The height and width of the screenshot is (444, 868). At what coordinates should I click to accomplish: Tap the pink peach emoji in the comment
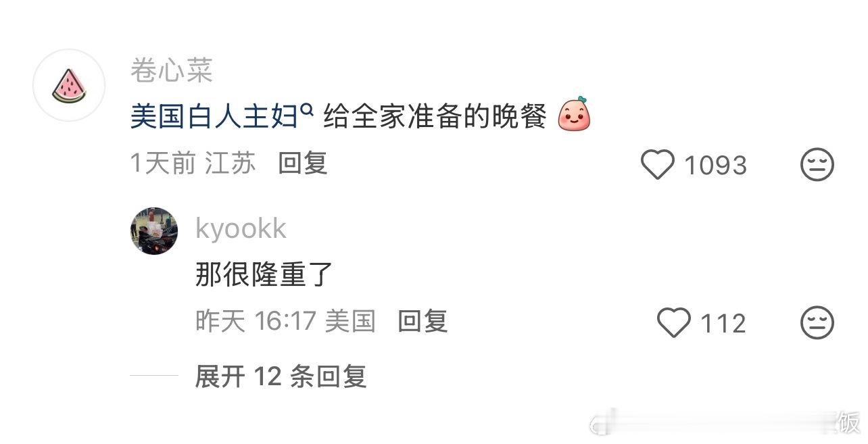tap(574, 114)
